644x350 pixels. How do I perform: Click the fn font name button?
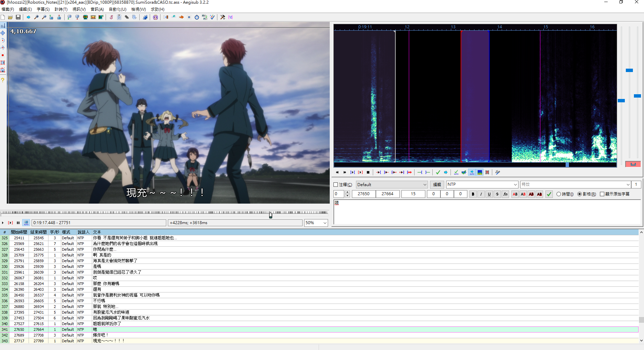coord(505,194)
